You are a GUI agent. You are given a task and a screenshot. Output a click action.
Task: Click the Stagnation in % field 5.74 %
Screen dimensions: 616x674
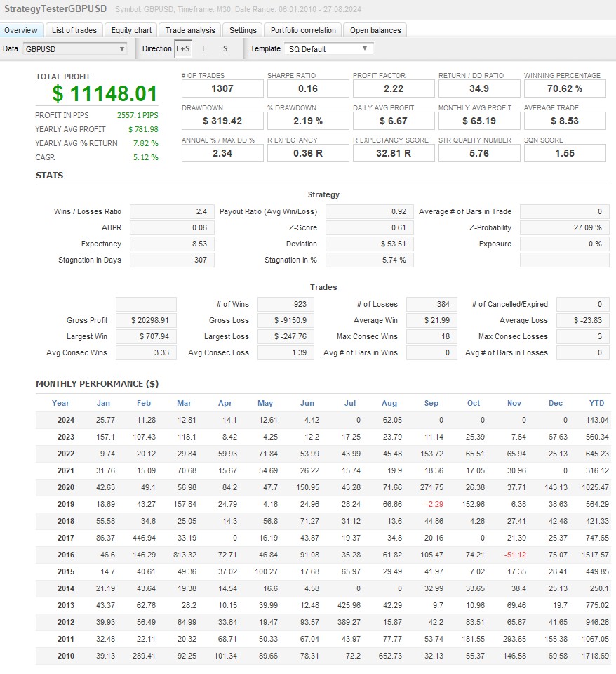tap(370, 260)
